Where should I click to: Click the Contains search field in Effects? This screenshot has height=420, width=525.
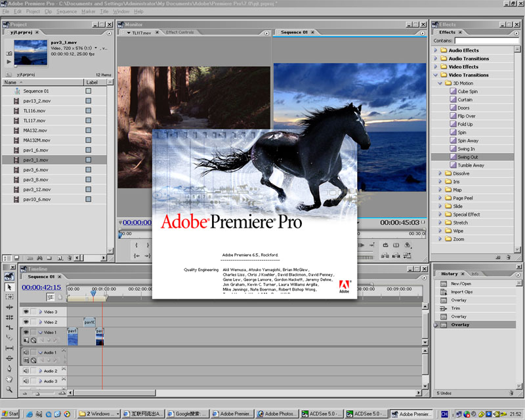486,41
